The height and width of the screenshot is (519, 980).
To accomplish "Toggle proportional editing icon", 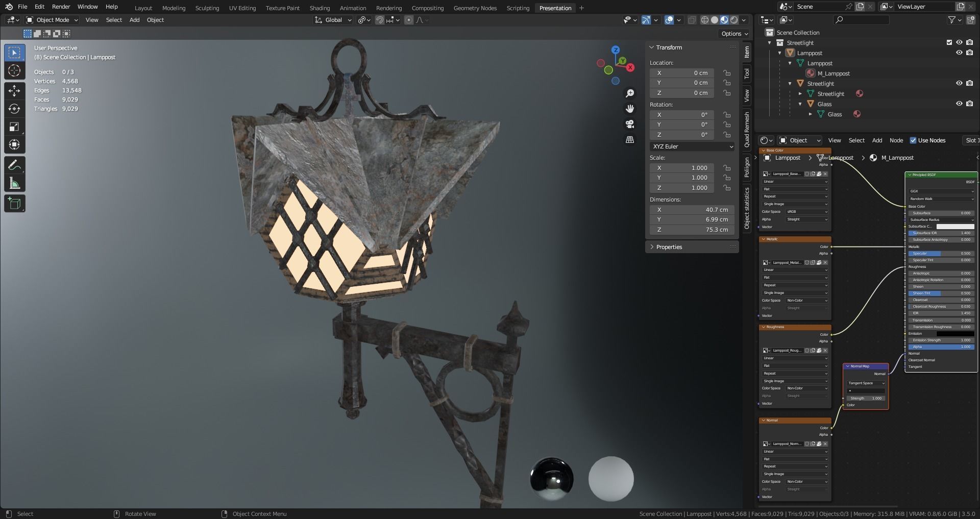I will click(x=408, y=20).
